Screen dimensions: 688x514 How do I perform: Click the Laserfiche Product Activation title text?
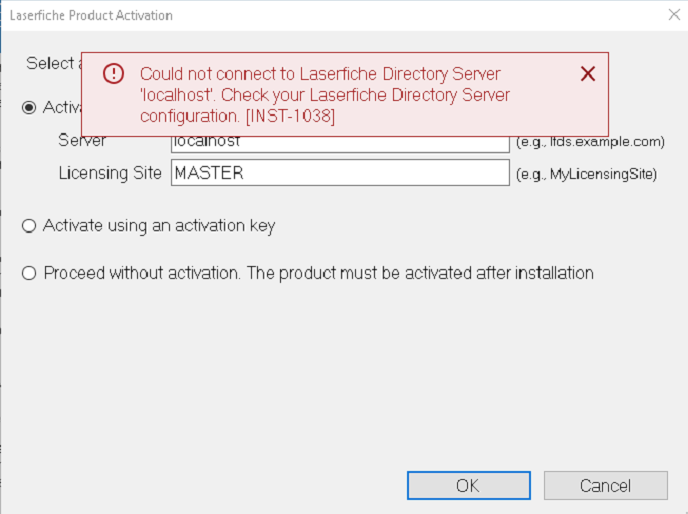point(91,16)
